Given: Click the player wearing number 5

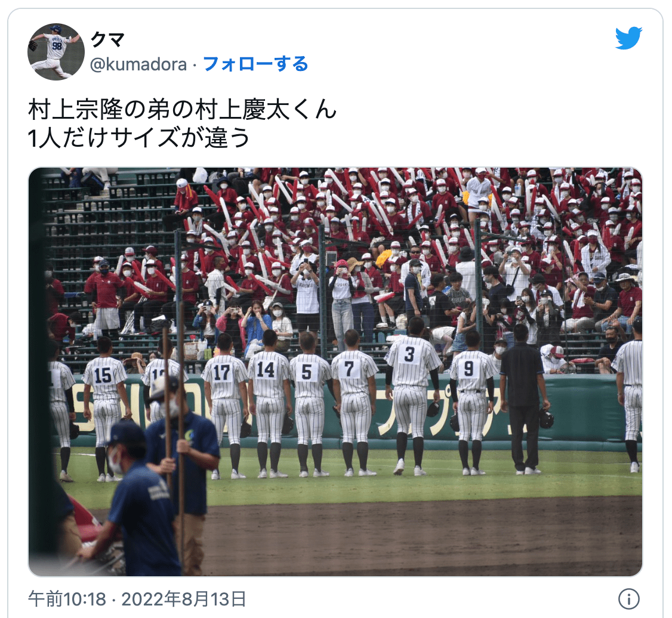Looking at the screenshot, I should pyautogui.click(x=310, y=404).
